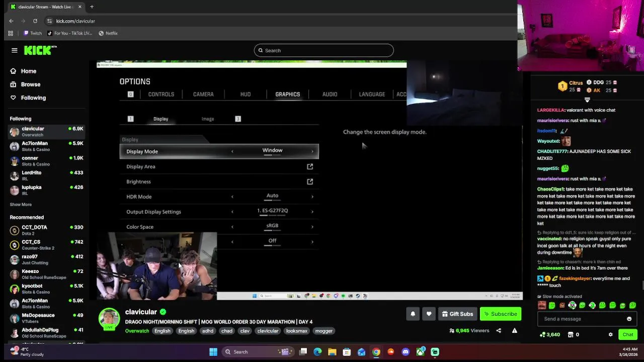Open Ac7ionMan channel in Following list
The width and height of the screenshot is (644, 362).
[x=46, y=146]
